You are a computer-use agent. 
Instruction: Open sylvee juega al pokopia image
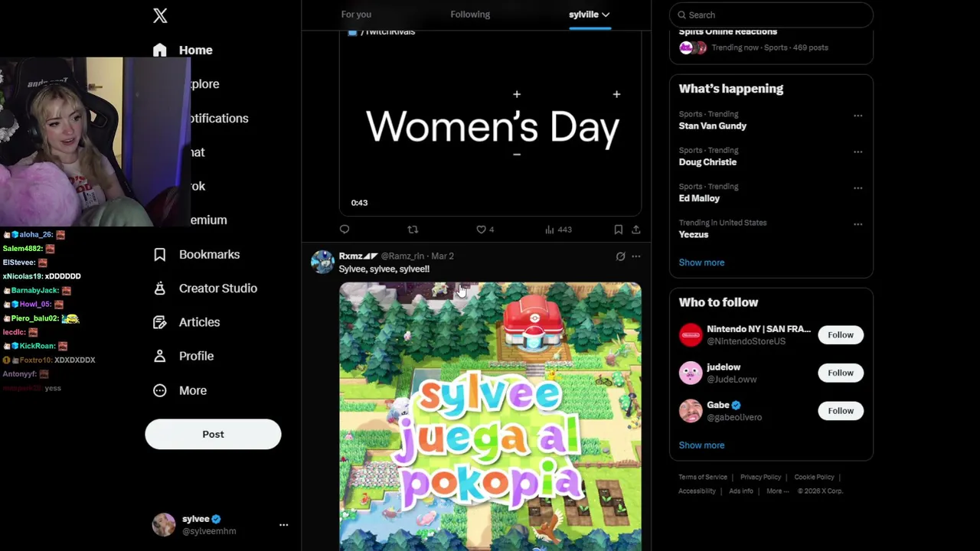tap(490, 416)
